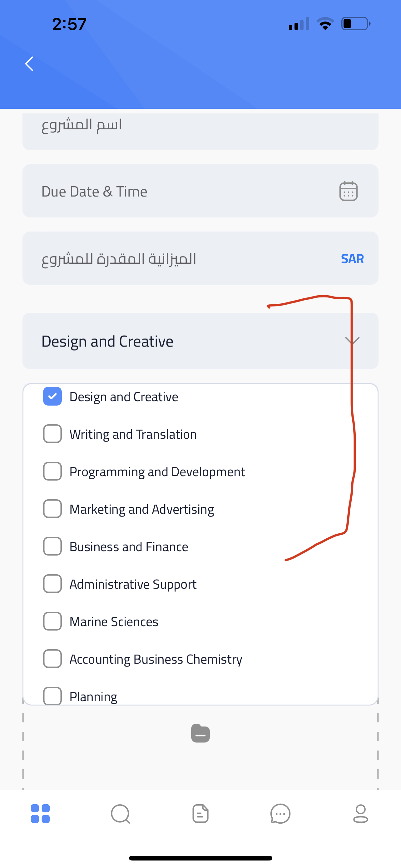This screenshot has height=868, width=401.
Task: Select the SAR currency label
Action: (x=352, y=258)
